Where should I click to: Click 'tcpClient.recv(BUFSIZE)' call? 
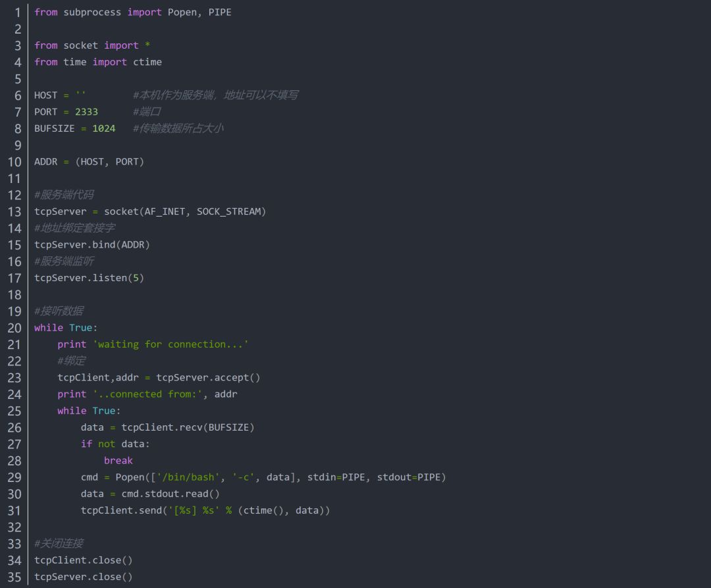click(x=188, y=427)
